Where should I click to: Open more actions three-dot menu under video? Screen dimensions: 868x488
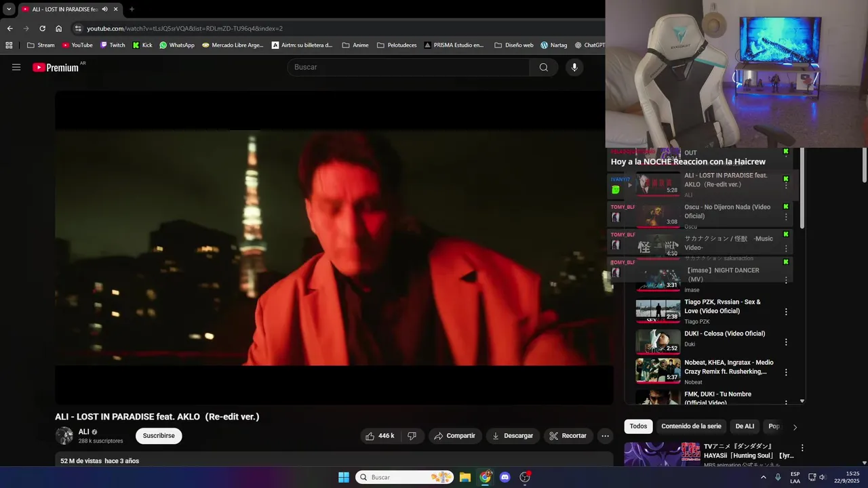click(606, 436)
